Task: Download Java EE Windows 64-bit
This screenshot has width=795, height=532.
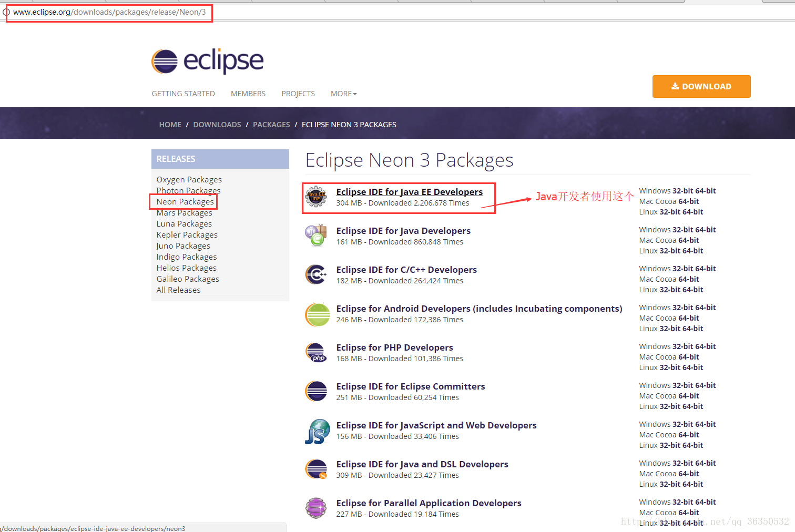Action: pos(706,191)
